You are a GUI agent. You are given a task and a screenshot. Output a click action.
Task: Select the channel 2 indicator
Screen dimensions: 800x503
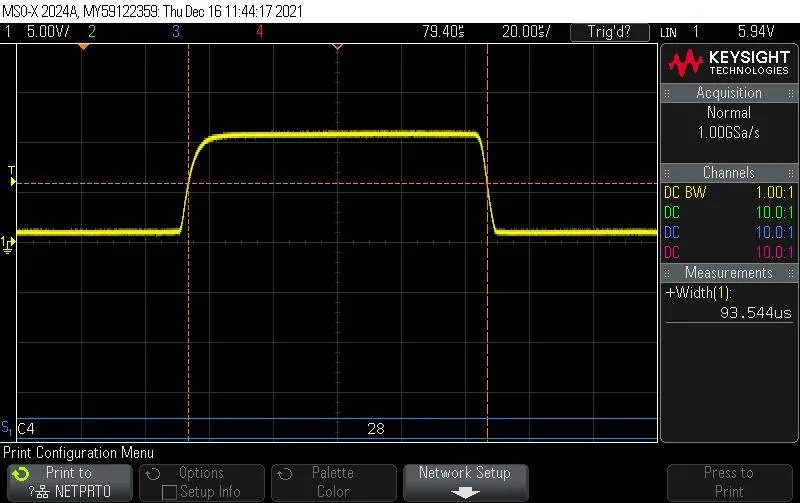pyautogui.click(x=92, y=32)
